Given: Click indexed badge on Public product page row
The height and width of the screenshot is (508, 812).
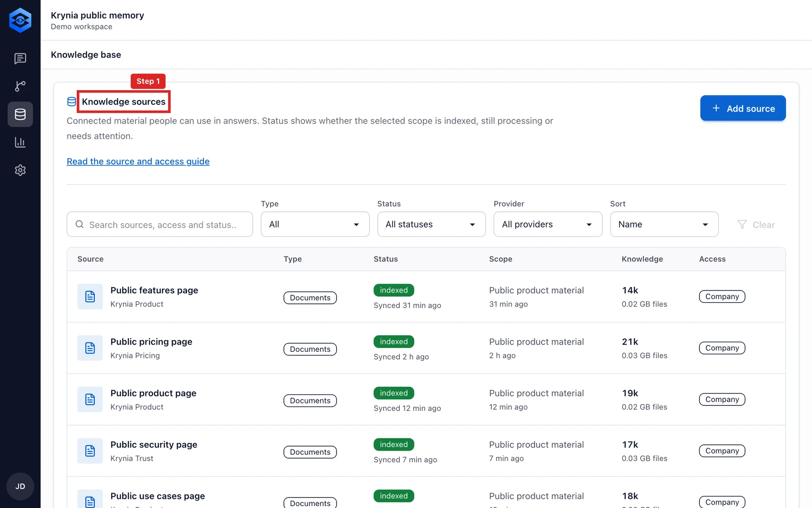Looking at the screenshot, I should (394, 393).
